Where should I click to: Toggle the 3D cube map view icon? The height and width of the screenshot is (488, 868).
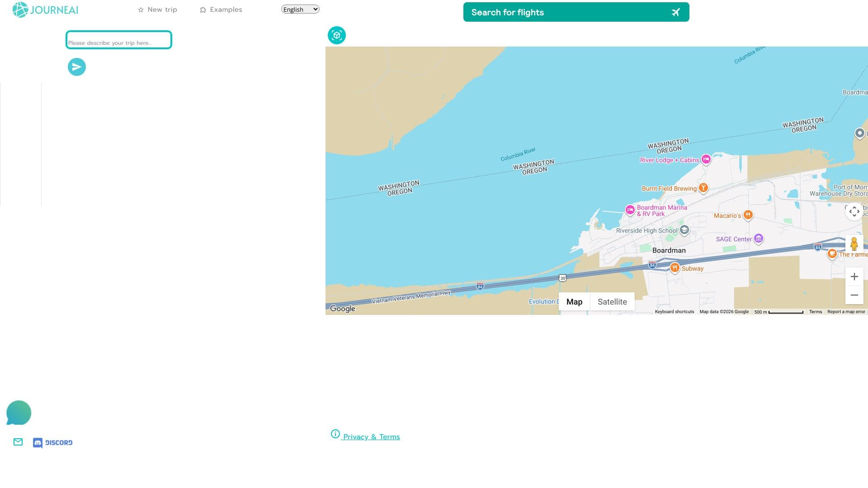click(337, 35)
